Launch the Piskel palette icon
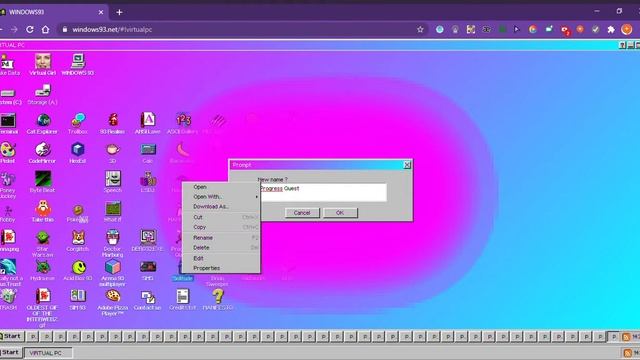This screenshot has width=640, height=360. coord(8,153)
